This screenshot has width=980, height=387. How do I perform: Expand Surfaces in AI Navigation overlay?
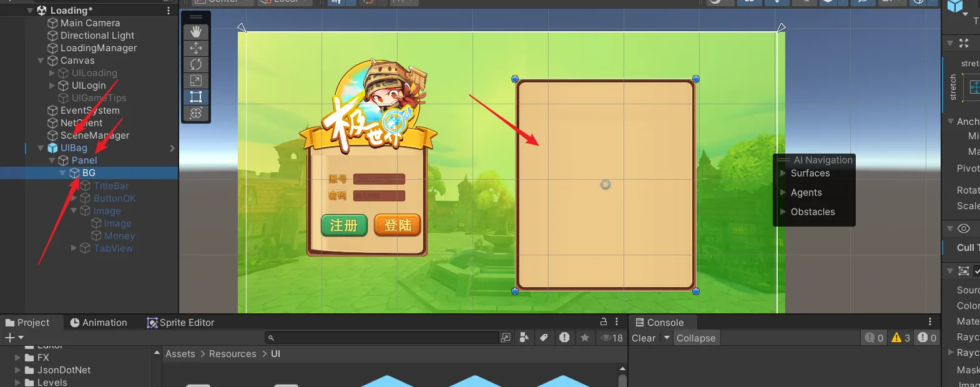(x=783, y=173)
